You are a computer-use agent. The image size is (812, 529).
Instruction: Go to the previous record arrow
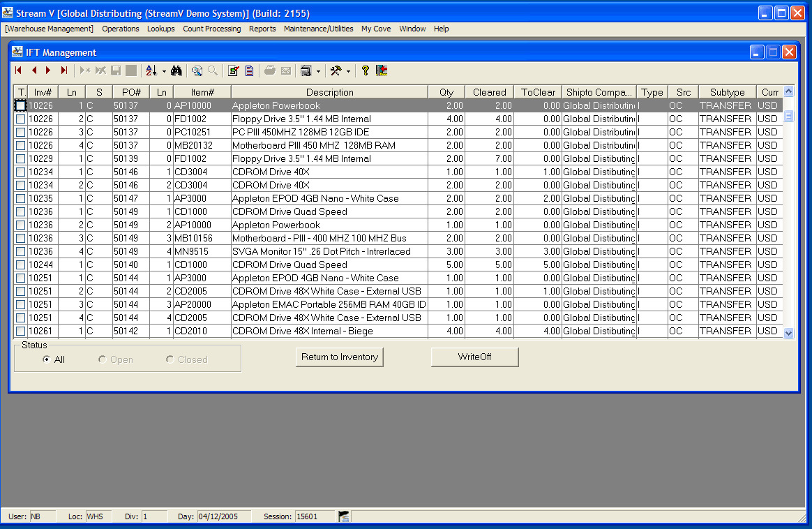point(34,70)
